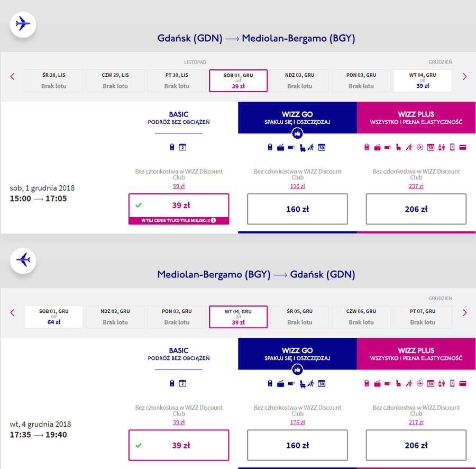
Task: Click return WIZZ GO column header
Action: (297, 354)
